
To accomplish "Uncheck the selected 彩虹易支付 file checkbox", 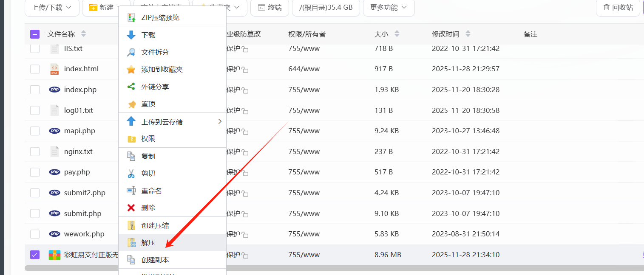I will [x=35, y=255].
